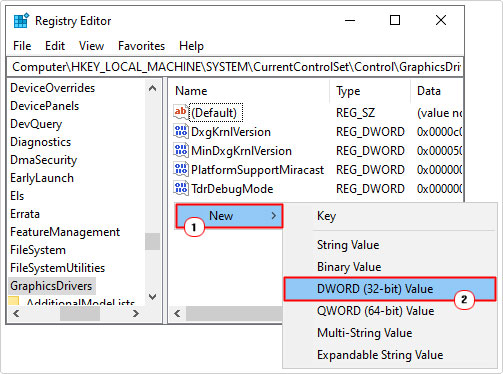The width and height of the screenshot is (503, 374).
Task: Click the folder icon of AdditionalModeLists key
Action: click(14, 301)
